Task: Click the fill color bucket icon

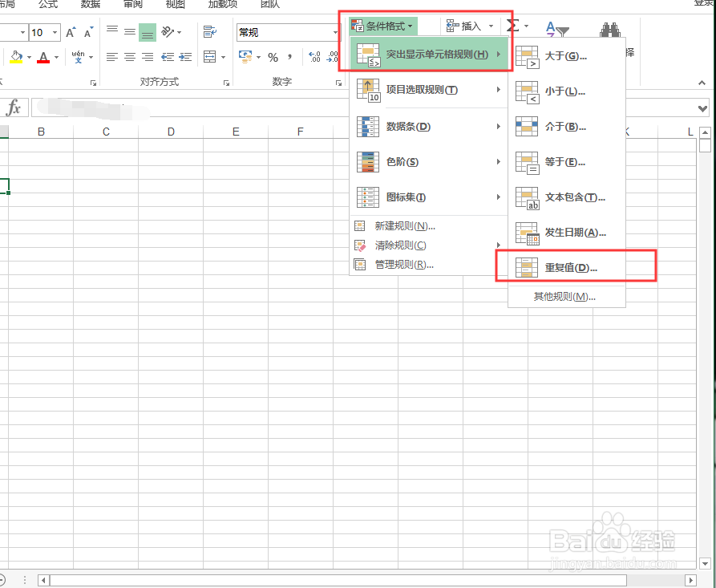Action: (16, 57)
